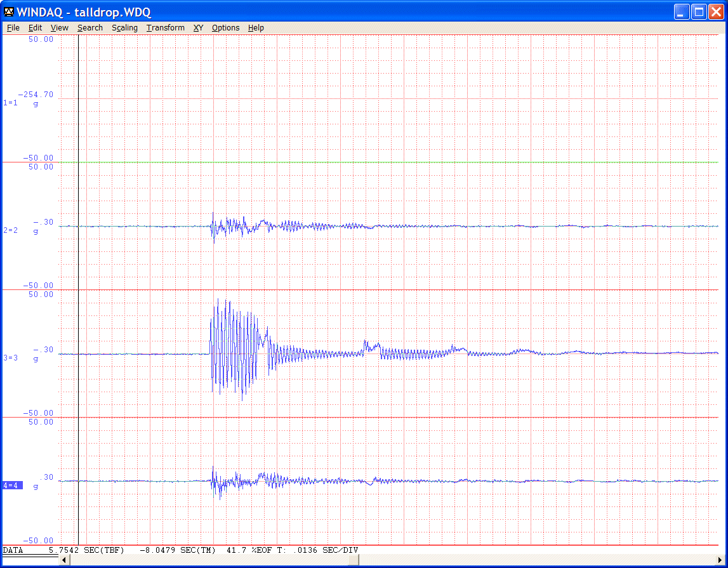The image size is (728, 568).
Task: Select the channel 1=1 label
Action: coord(11,103)
